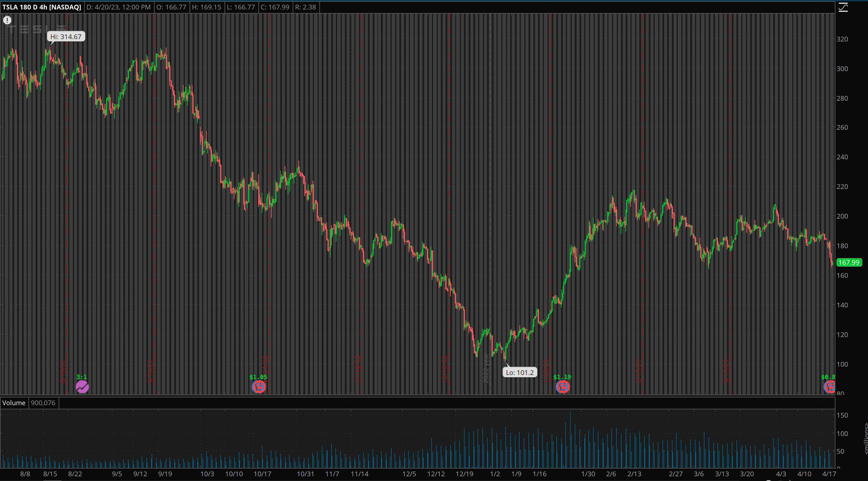The width and height of the screenshot is (868, 481).
Task: Click the C: 167.99 close price field
Action: pos(275,7)
